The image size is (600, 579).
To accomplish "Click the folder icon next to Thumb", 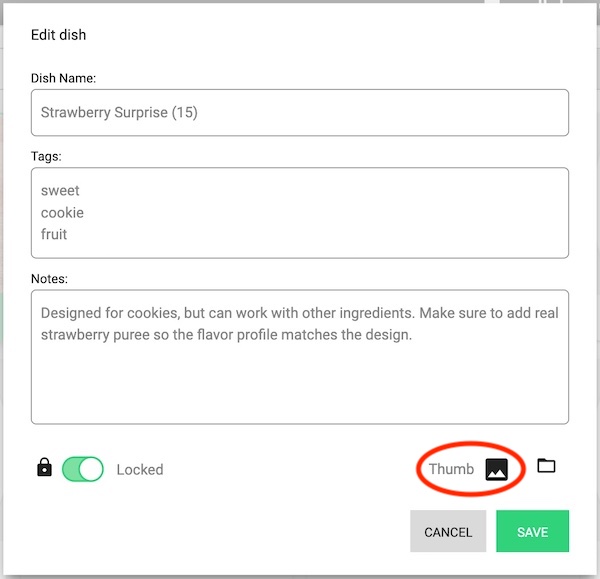I will (546, 466).
